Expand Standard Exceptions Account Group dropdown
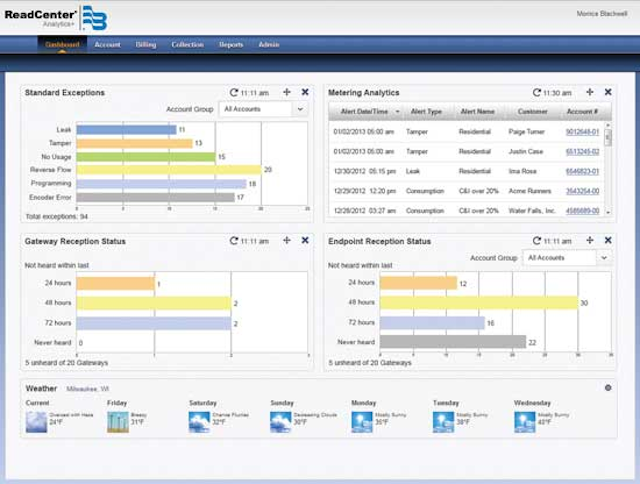The image size is (640, 484). pos(300,109)
